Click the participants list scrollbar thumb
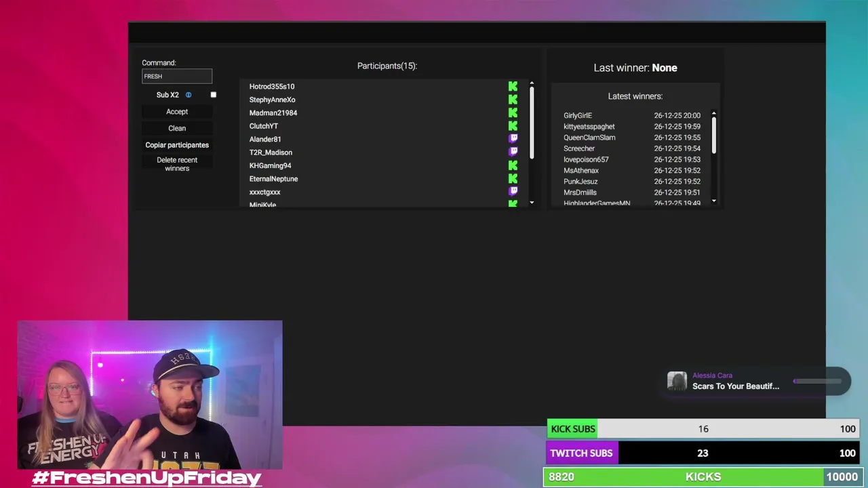 pos(532,123)
